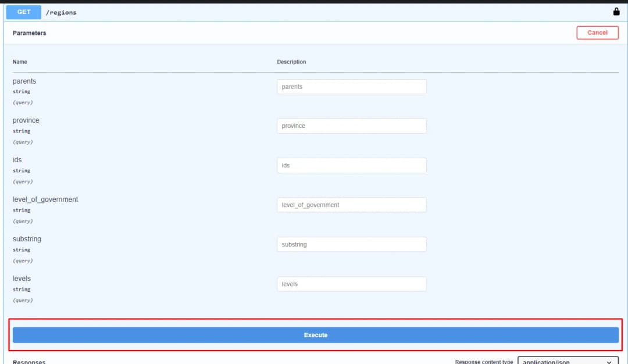Click the substring parameter name label

coord(27,239)
